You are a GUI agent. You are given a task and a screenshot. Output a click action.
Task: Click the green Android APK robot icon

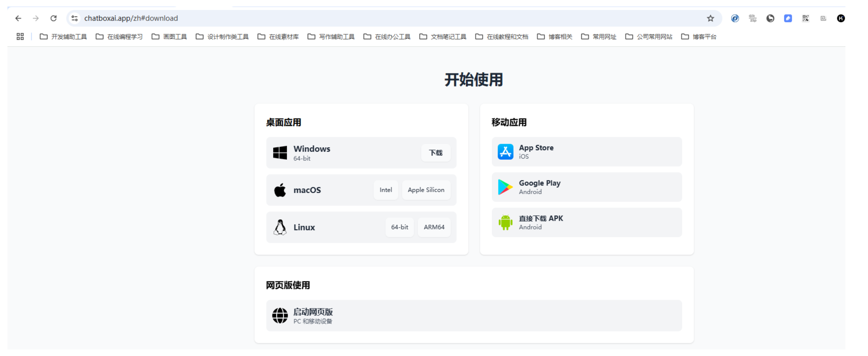(x=505, y=222)
